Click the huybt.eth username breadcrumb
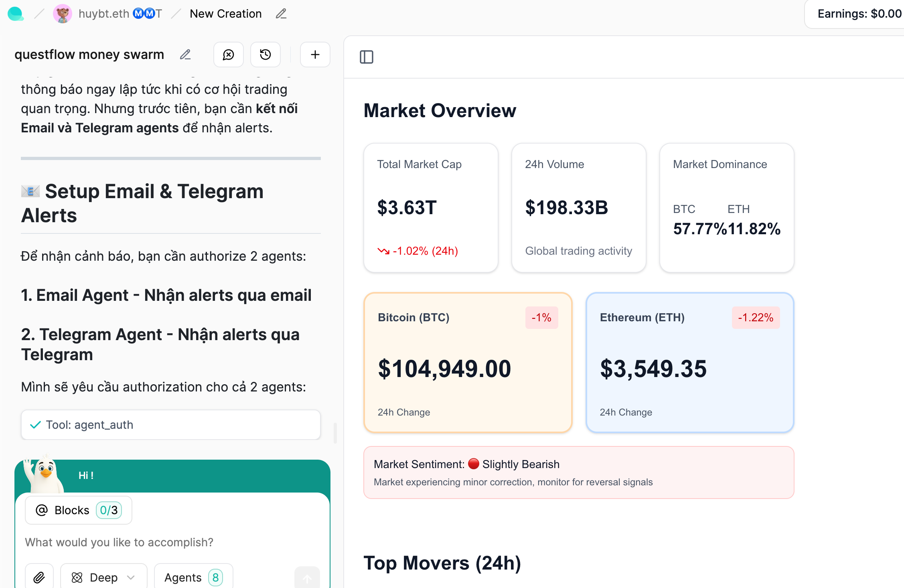The image size is (904, 588). point(120,14)
